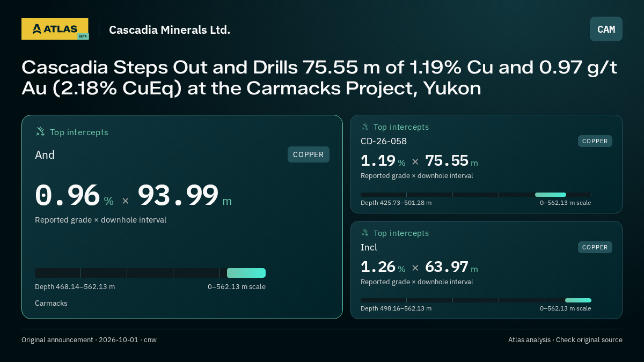This screenshot has height=362, width=644.
Task: Click the COPPER tag in the CD-26-058 card
Action: pyautogui.click(x=595, y=141)
